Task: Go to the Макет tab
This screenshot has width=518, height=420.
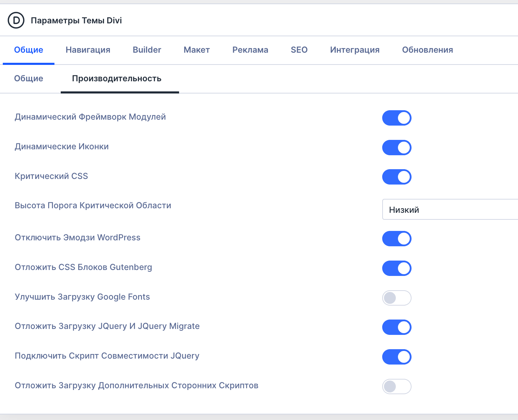Action: click(x=197, y=50)
